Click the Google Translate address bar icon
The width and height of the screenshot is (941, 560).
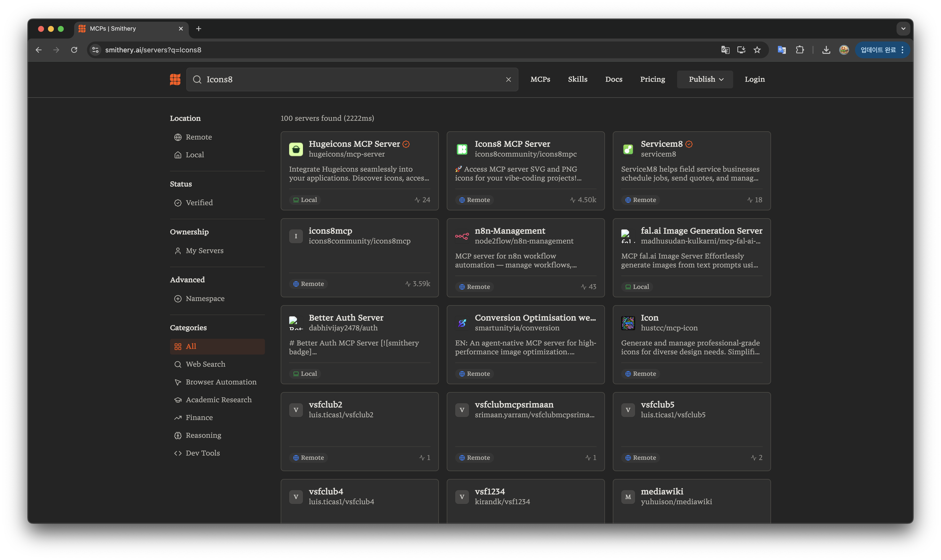pyautogui.click(x=725, y=50)
